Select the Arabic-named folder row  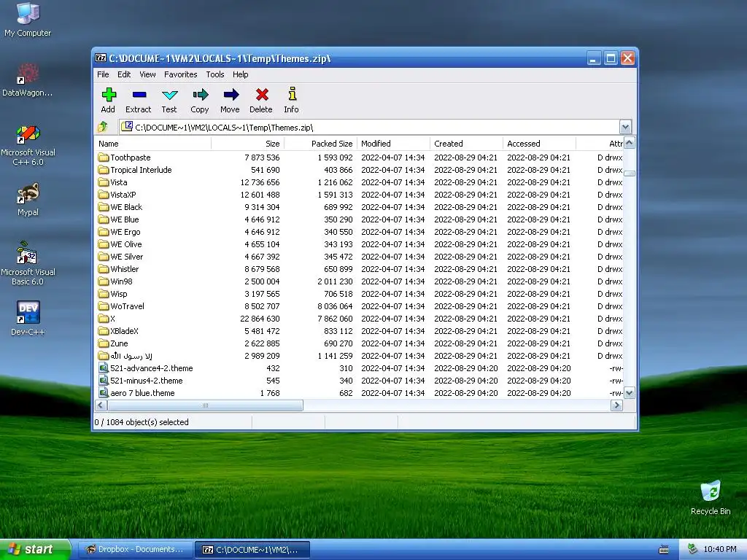359,356
